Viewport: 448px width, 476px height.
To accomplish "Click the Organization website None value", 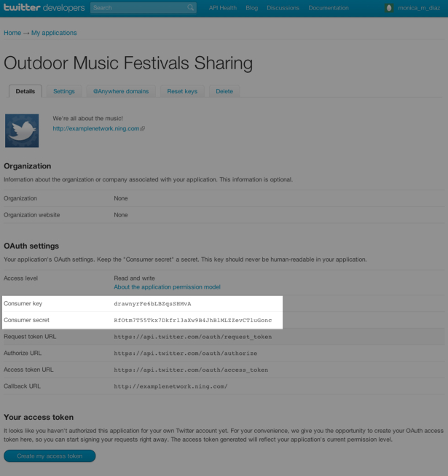I will pos(121,215).
